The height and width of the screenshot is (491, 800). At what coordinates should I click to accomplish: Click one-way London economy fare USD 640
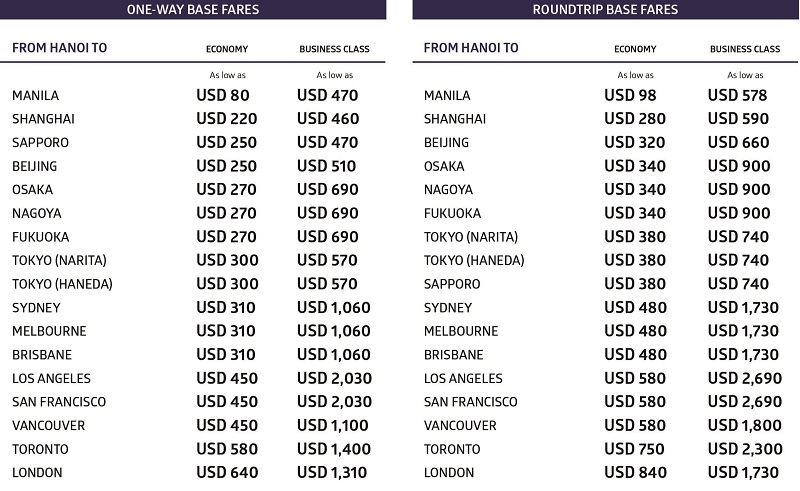click(227, 472)
